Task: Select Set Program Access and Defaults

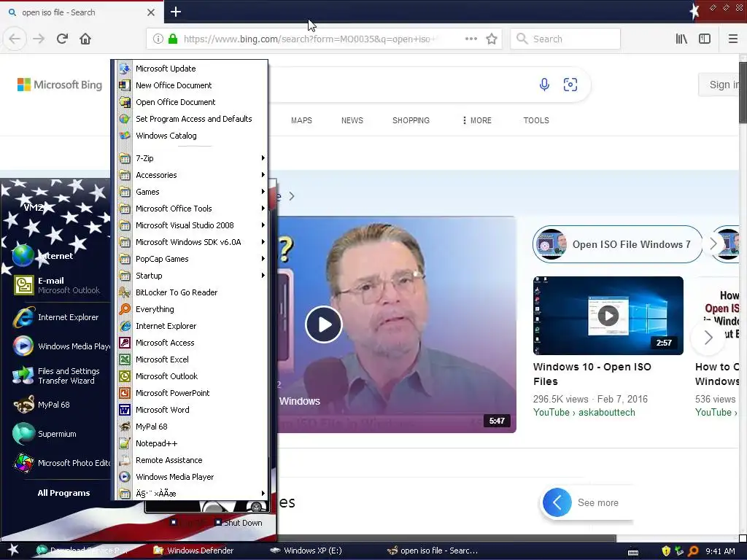Action: pos(190,119)
